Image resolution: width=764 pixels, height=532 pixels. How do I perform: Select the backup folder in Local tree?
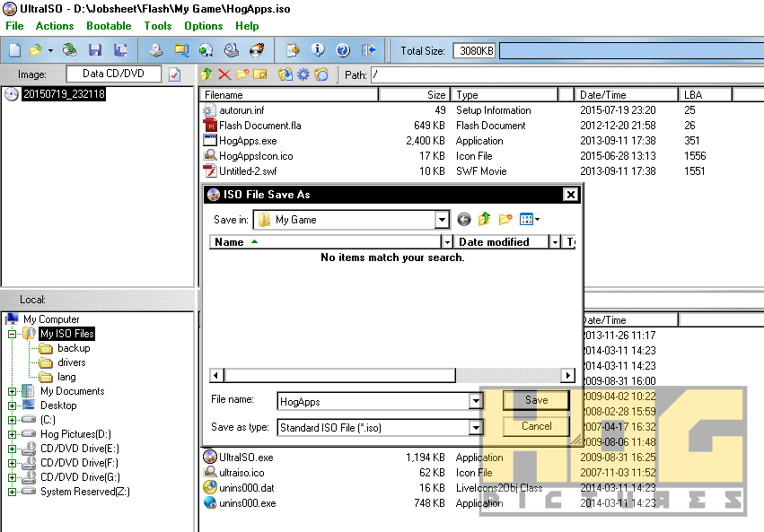[x=74, y=348]
